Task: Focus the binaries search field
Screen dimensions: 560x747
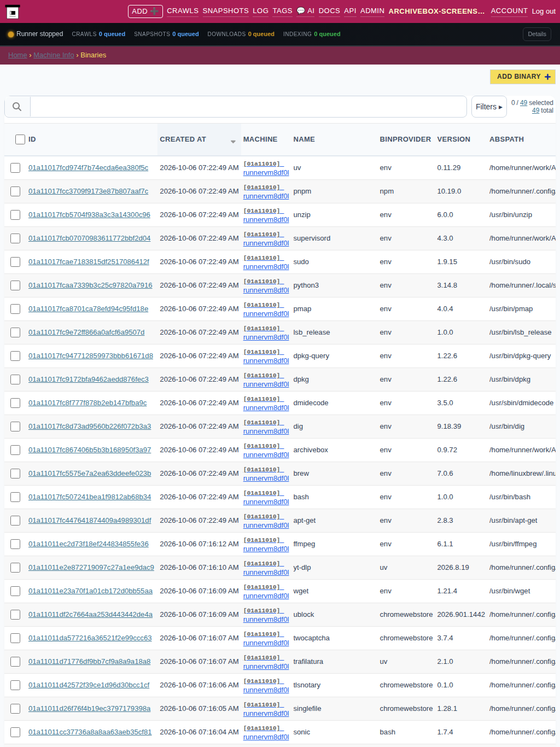Action: pos(248,107)
